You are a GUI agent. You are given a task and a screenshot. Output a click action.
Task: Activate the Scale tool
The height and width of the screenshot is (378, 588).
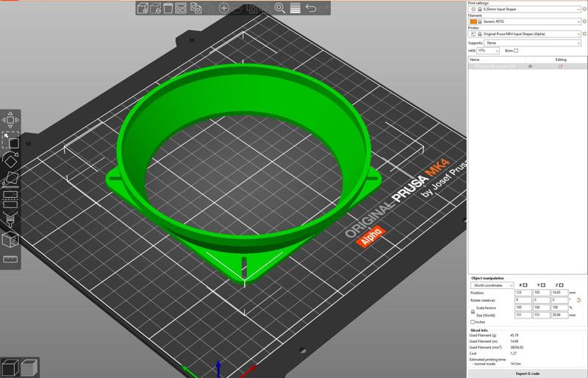tap(10, 140)
